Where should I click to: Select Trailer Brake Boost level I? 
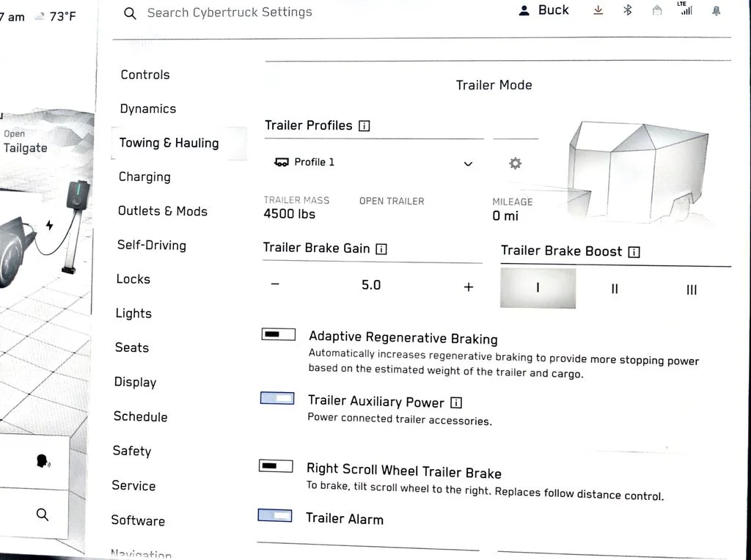(538, 287)
